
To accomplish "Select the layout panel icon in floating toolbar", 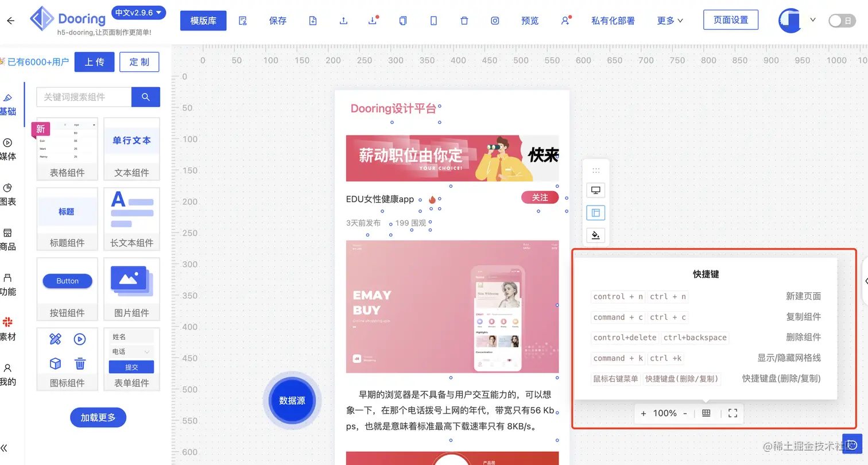I will tap(596, 213).
